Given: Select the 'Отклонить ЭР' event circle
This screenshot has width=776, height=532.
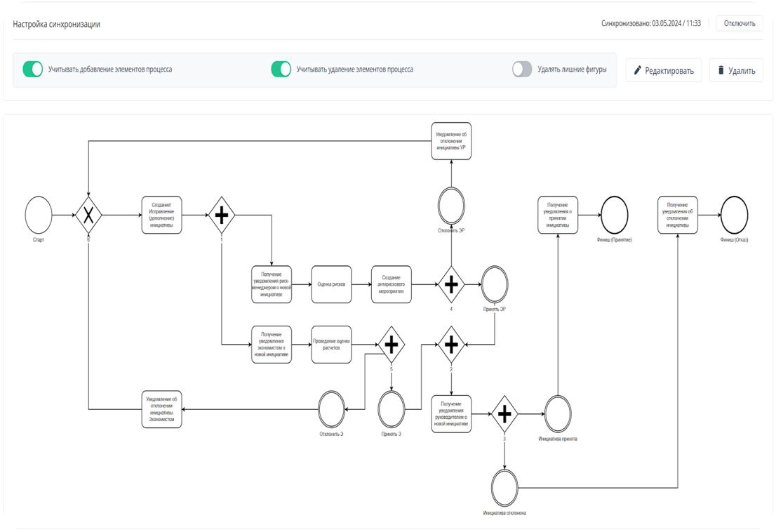Looking at the screenshot, I should pyautogui.click(x=451, y=206).
